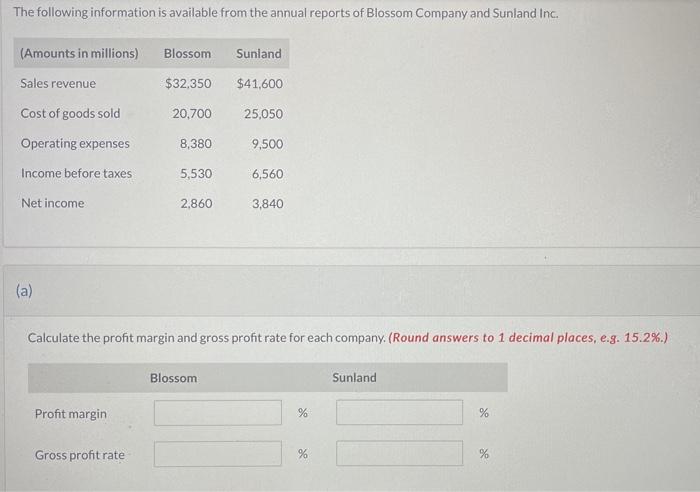
Task: Click the red rounding instruction text
Action: pos(528,338)
